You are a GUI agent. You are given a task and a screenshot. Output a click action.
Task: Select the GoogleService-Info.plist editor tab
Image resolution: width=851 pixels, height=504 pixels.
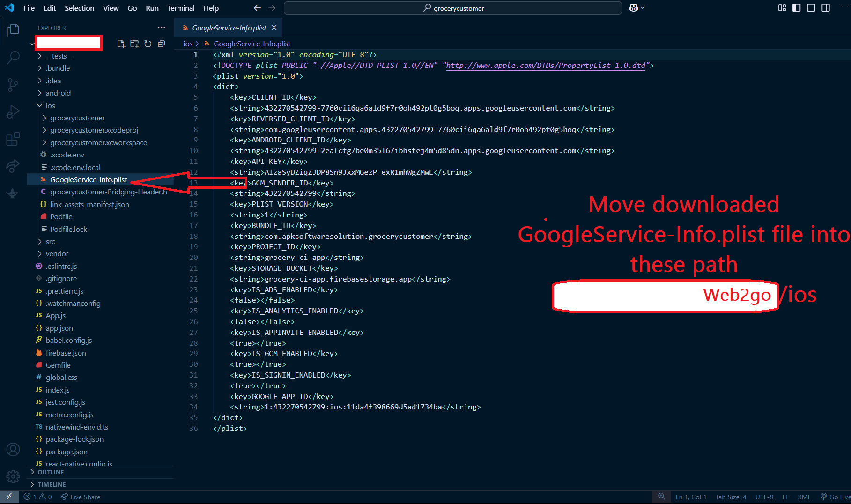click(229, 28)
